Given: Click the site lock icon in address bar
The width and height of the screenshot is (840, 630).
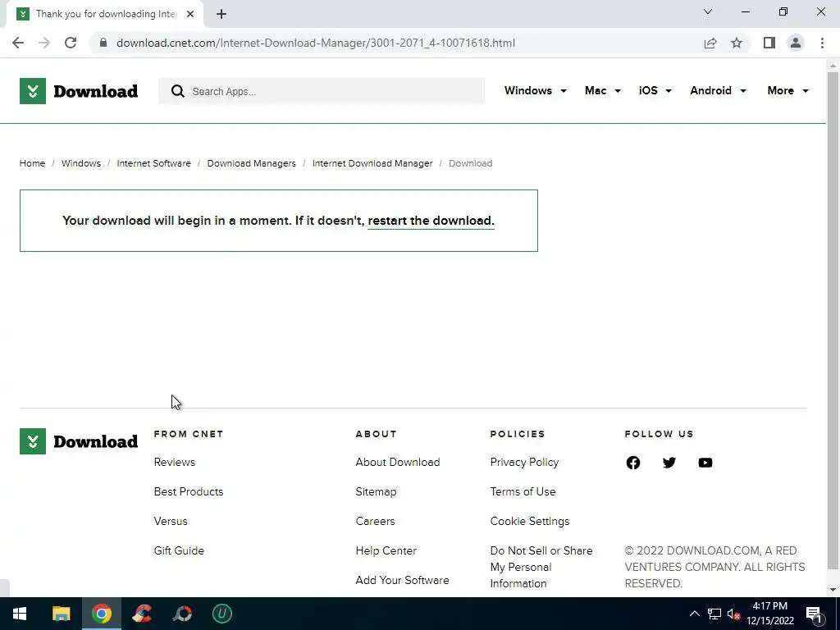Looking at the screenshot, I should (103, 43).
